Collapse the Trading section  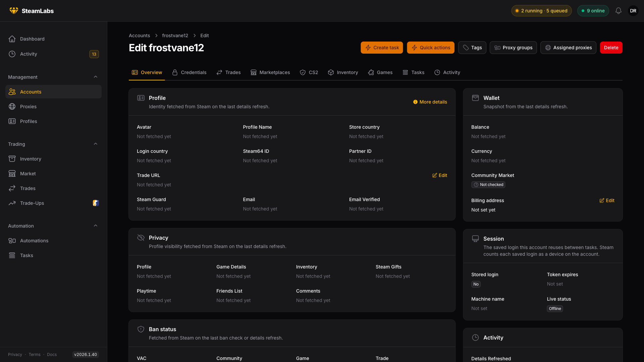tap(96, 144)
